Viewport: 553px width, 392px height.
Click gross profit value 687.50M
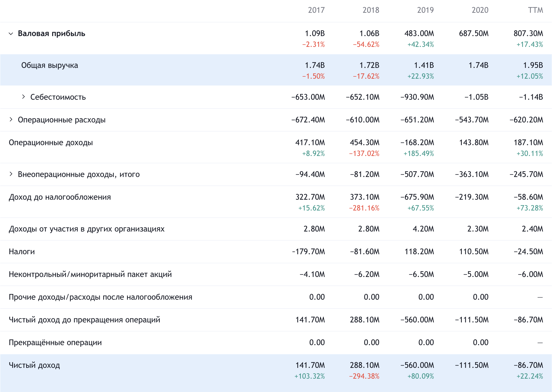(x=474, y=34)
